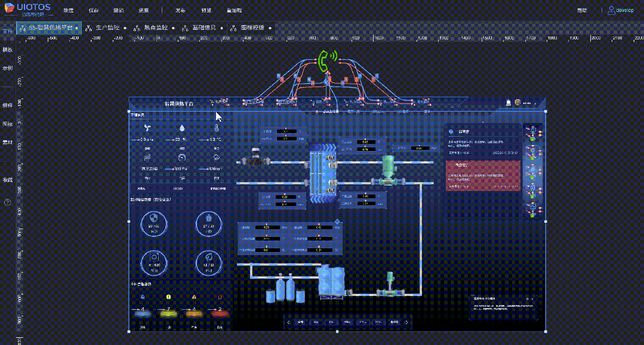Screen dimensions: 644x345
Task: Click the blue plate heat exchanger graphic
Action: (x=325, y=173)
